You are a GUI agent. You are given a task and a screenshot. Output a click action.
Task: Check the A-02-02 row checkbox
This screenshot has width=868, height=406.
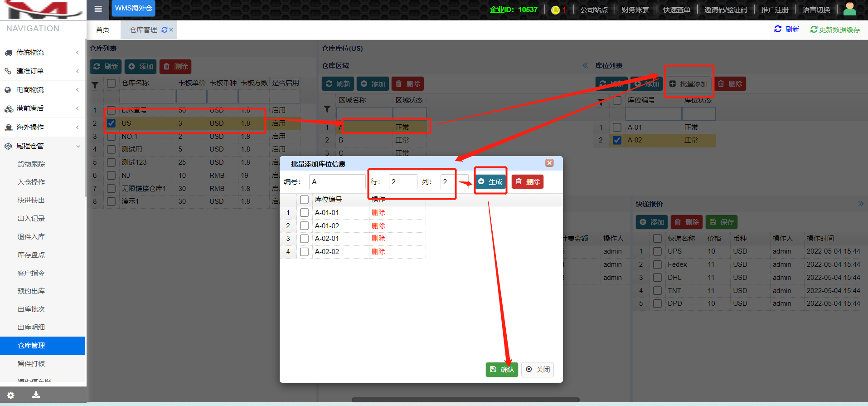(304, 252)
